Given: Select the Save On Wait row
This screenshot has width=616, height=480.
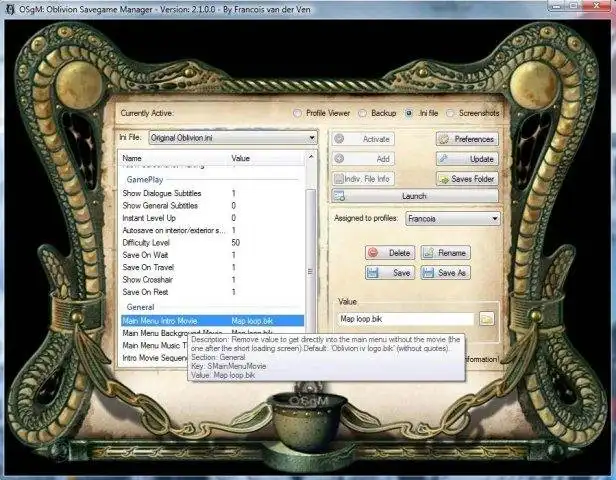Looking at the screenshot, I should pyautogui.click(x=213, y=255).
